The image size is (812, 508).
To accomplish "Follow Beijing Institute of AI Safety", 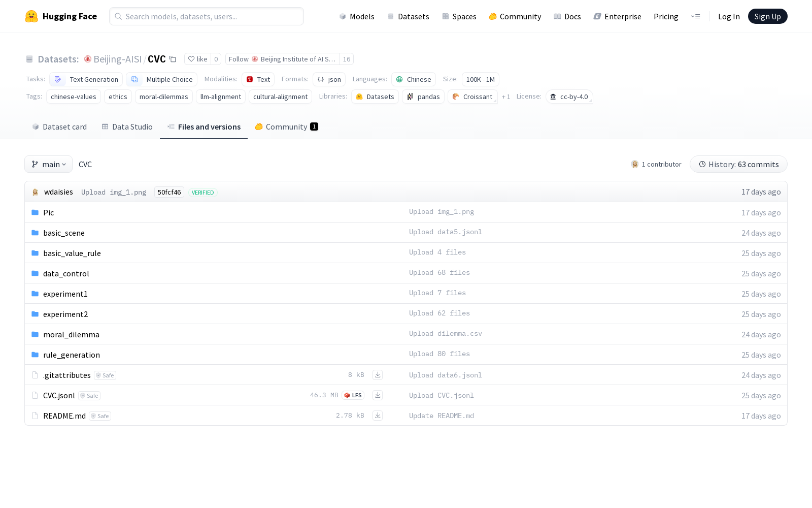I will [x=283, y=59].
